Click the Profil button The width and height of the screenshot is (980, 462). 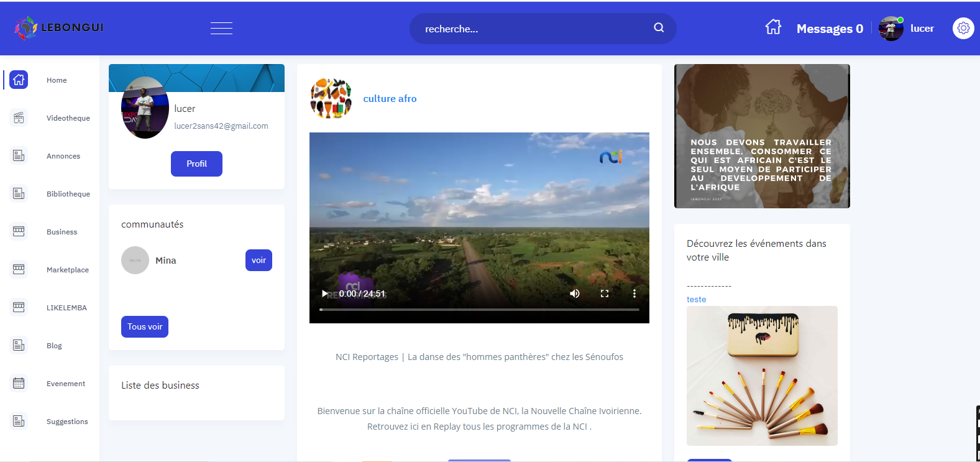point(196,164)
